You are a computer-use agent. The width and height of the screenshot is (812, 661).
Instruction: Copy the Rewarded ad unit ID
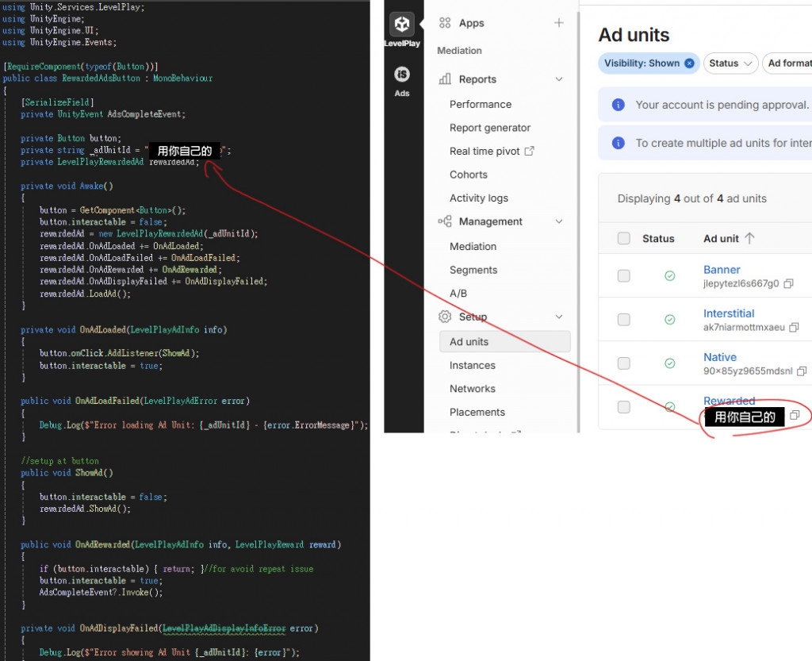(795, 415)
